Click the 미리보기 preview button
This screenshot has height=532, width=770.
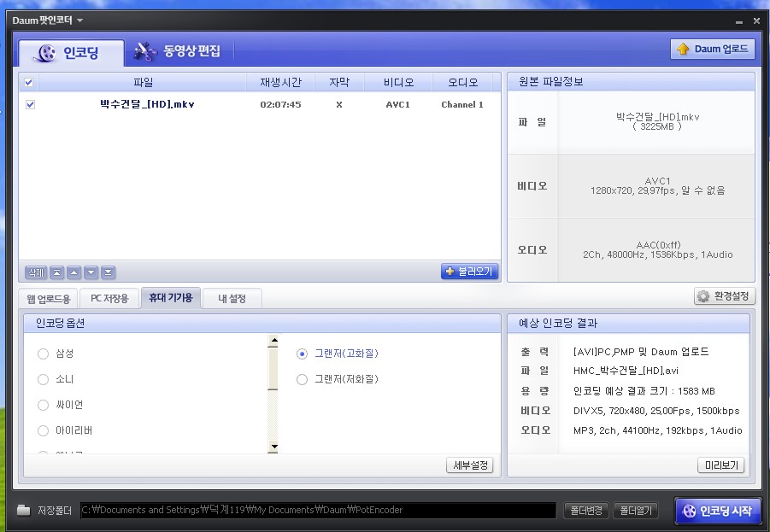point(721,465)
